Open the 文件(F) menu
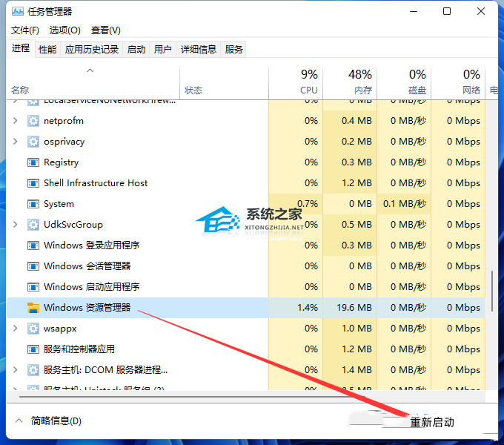Screen dimensions: 504x445 [25, 30]
